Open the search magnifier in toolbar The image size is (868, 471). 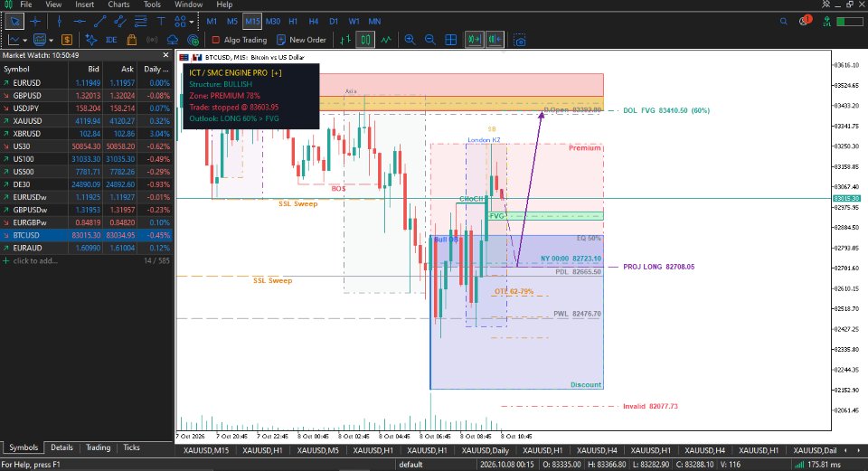pos(783,22)
